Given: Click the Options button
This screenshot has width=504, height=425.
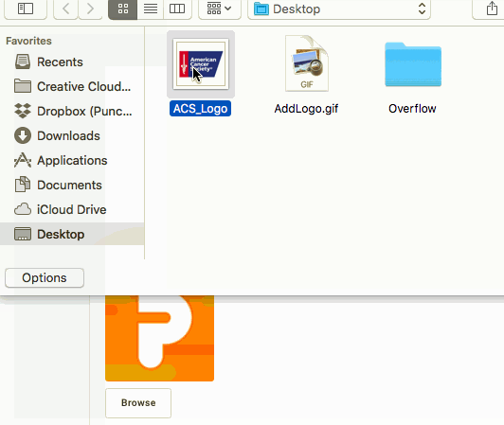Looking at the screenshot, I should pyautogui.click(x=45, y=278).
